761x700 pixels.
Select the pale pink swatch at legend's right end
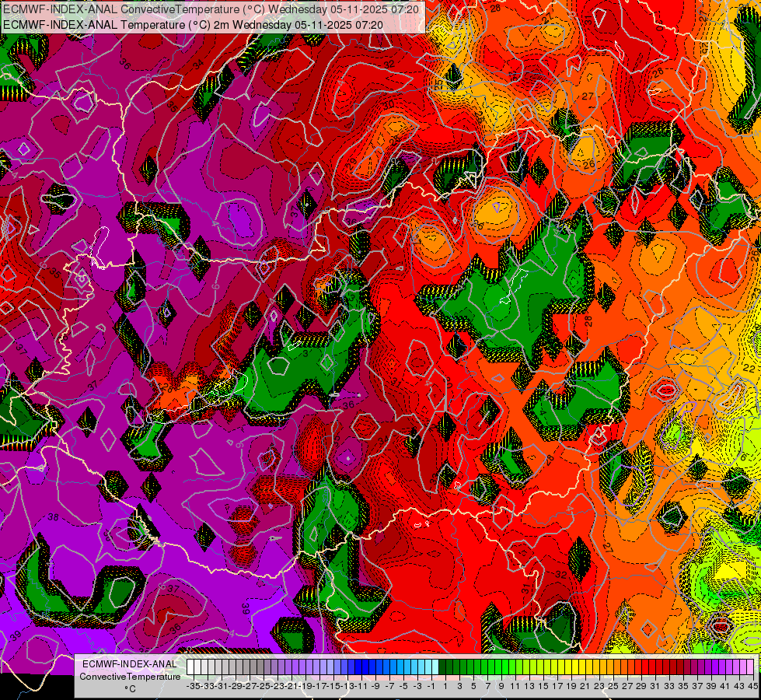[x=750, y=667]
